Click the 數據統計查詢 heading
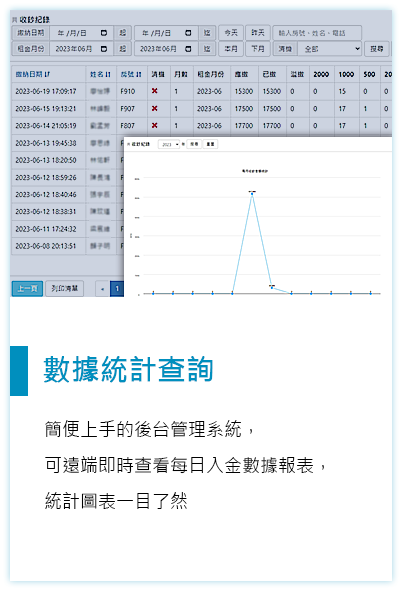This screenshot has width=402, height=591. click(128, 369)
